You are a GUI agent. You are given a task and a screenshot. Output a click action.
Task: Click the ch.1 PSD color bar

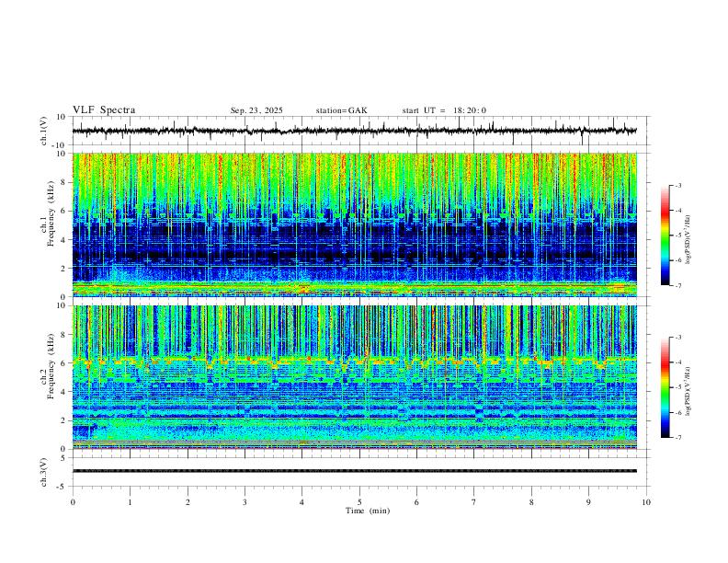pyautogui.click(x=665, y=236)
